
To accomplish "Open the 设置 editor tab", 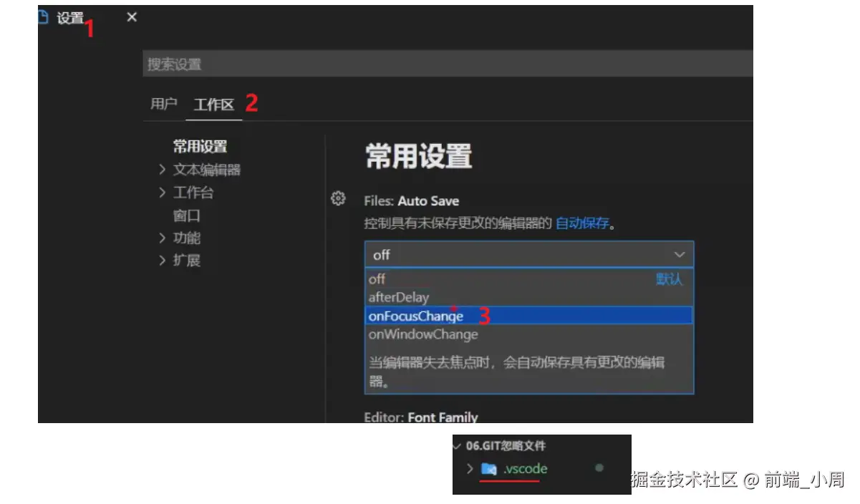I will [x=70, y=19].
